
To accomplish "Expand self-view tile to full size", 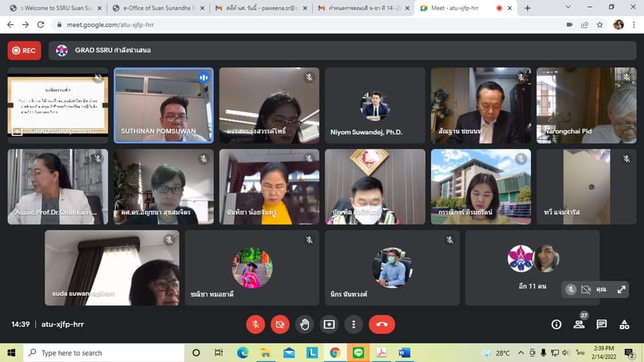I will click(x=621, y=290).
